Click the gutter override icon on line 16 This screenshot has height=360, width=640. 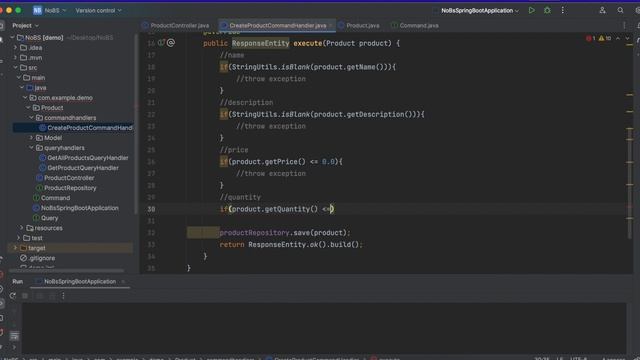tap(161, 42)
